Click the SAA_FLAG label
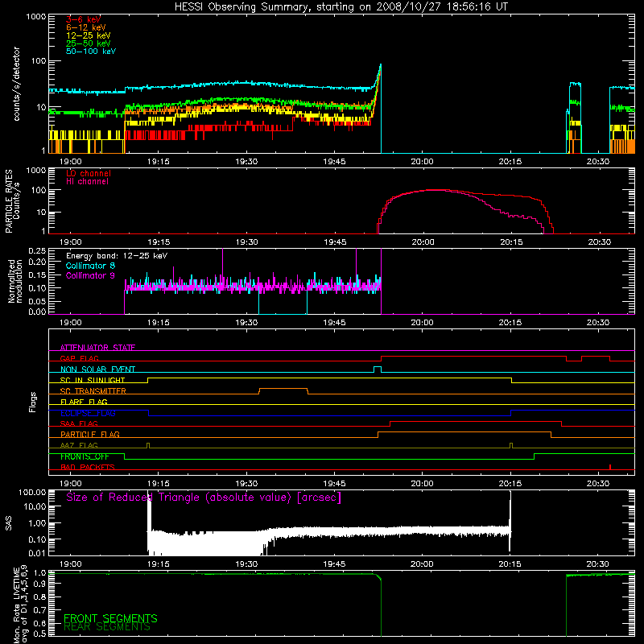Image resolution: width=644 pixels, height=644 pixels. point(79,423)
